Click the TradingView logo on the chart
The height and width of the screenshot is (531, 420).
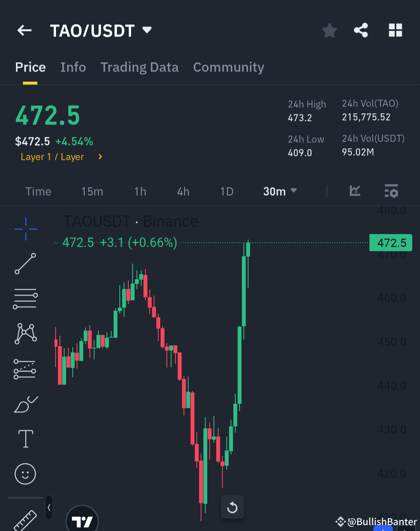(82, 520)
